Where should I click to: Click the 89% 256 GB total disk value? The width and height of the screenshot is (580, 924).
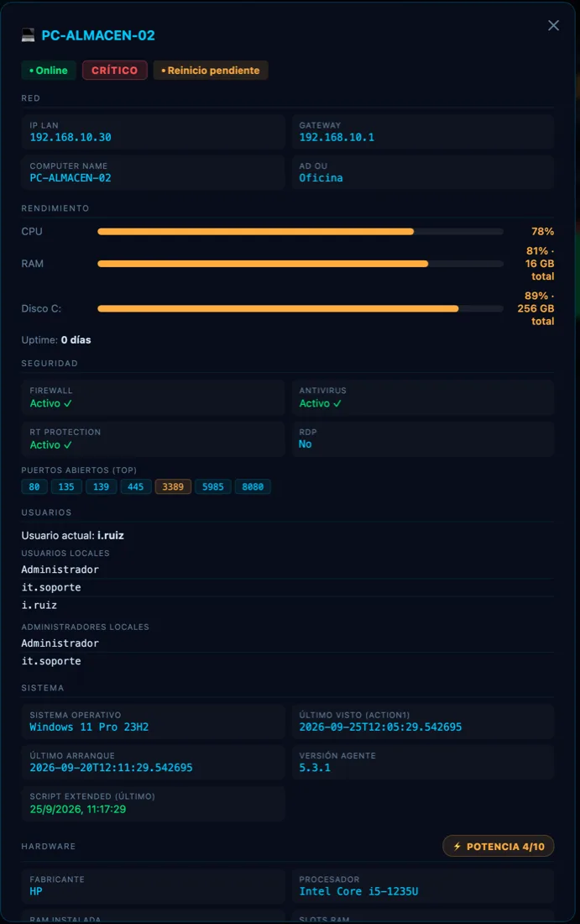536,308
